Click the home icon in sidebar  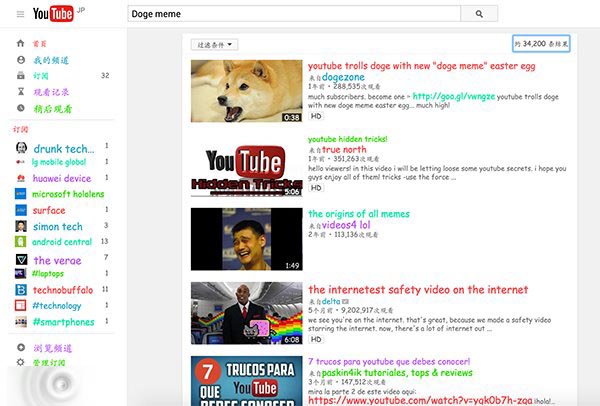tap(21, 43)
